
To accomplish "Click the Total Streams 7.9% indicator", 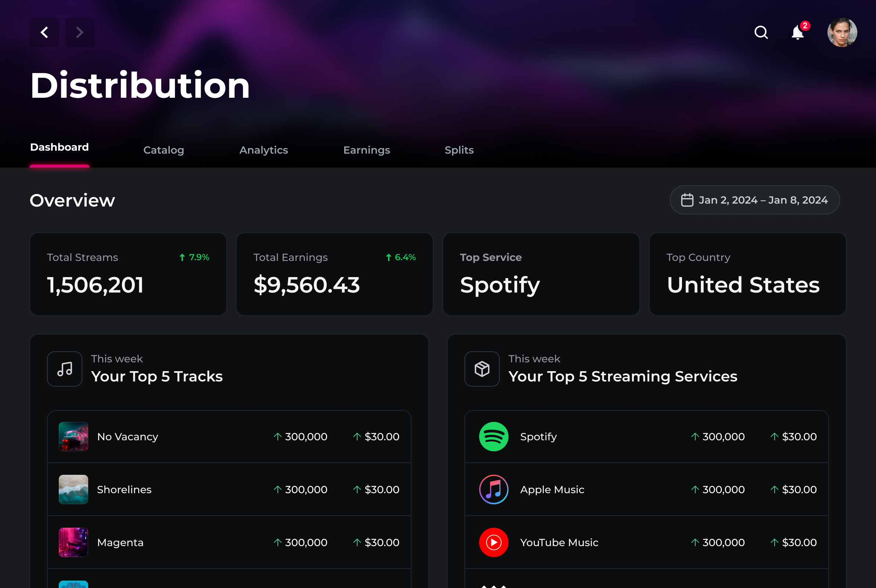I will pos(194,257).
